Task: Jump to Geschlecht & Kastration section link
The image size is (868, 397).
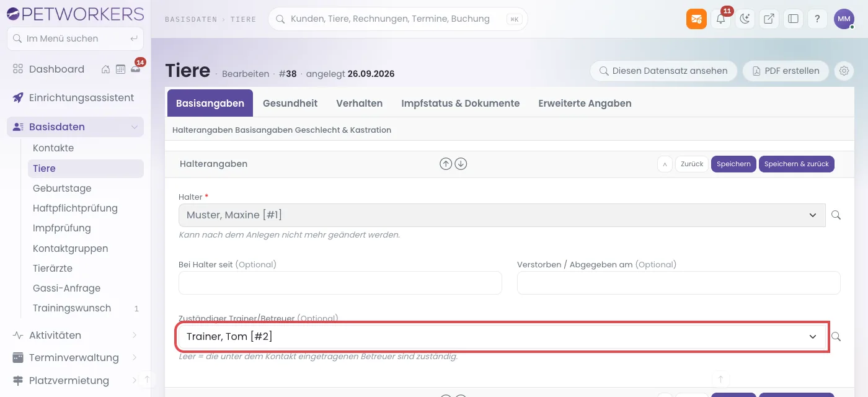Action: 343,130
